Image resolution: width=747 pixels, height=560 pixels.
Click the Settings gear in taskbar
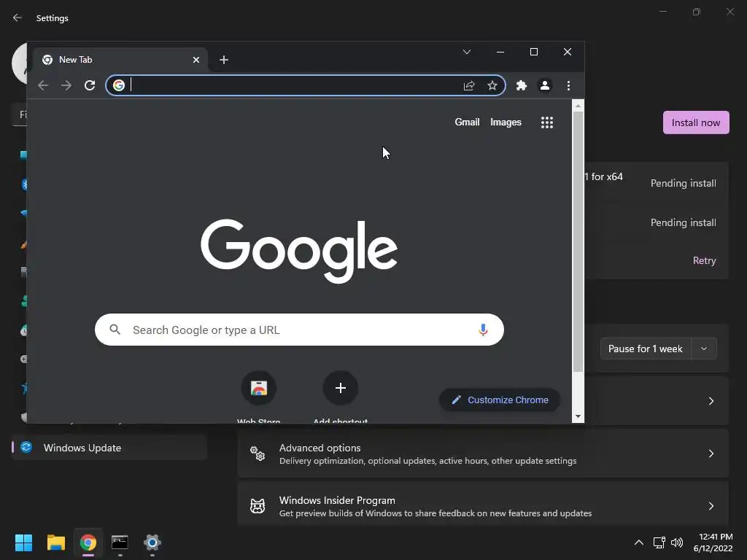152,542
